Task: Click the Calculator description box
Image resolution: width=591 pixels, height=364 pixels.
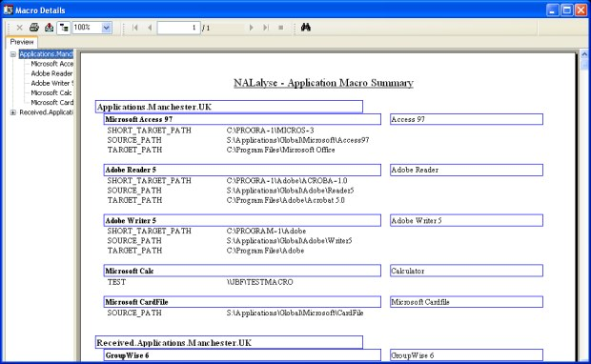Action: click(x=467, y=271)
